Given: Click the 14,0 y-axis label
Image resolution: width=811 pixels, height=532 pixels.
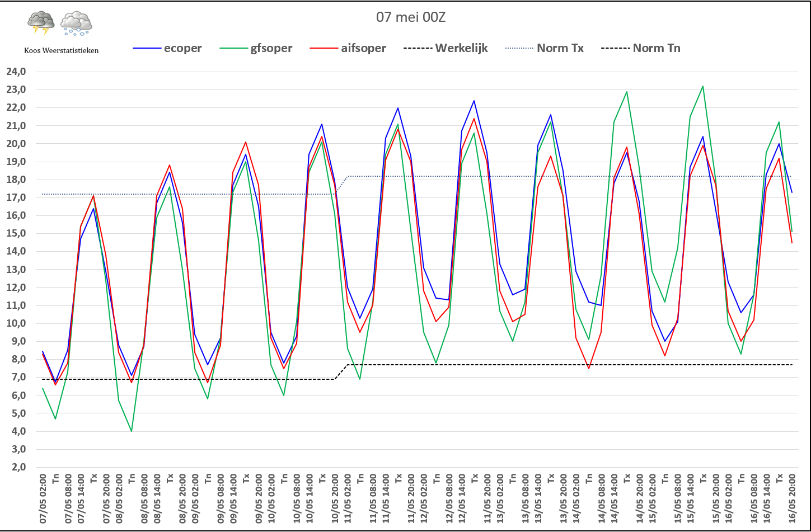Looking at the screenshot, I should point(16,251).
